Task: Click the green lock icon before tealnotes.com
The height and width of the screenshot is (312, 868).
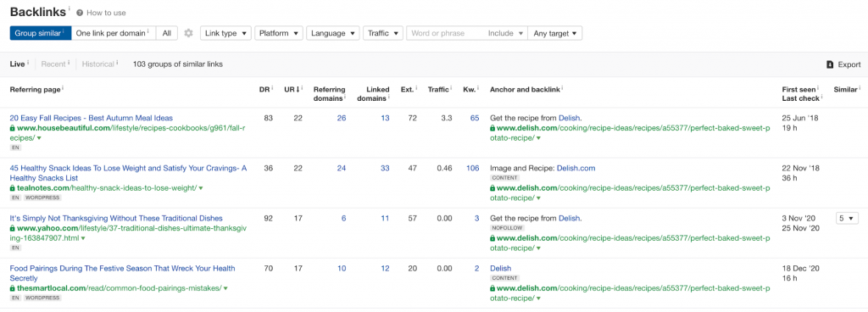Action: click(x=12, y=188)
